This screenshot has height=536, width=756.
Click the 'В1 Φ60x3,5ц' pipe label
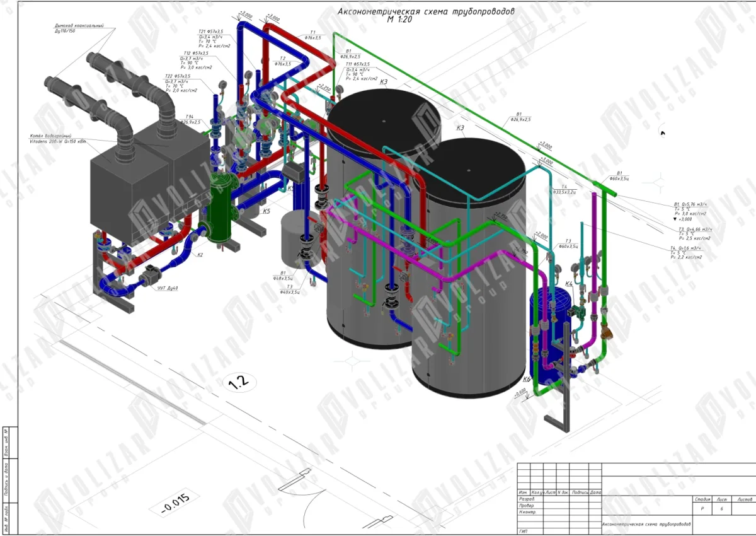[619, 175]
